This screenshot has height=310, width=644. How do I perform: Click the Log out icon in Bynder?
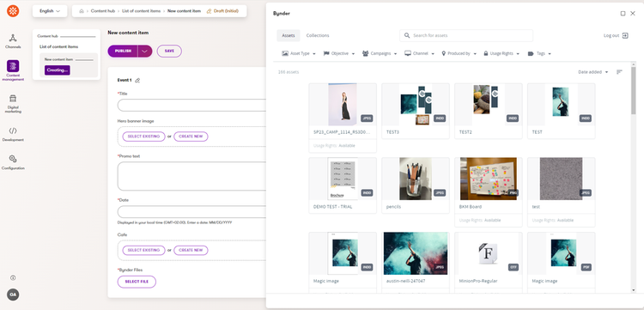click(x=625, y=36)
